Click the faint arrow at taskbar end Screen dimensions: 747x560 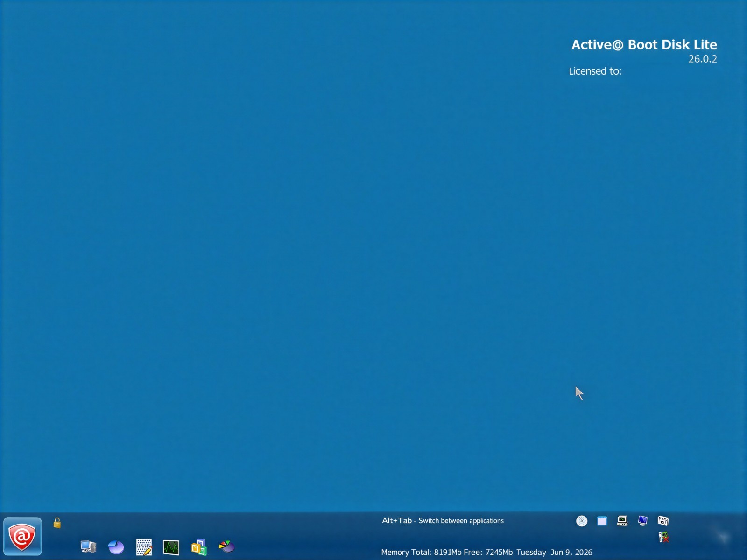[723, 538]
